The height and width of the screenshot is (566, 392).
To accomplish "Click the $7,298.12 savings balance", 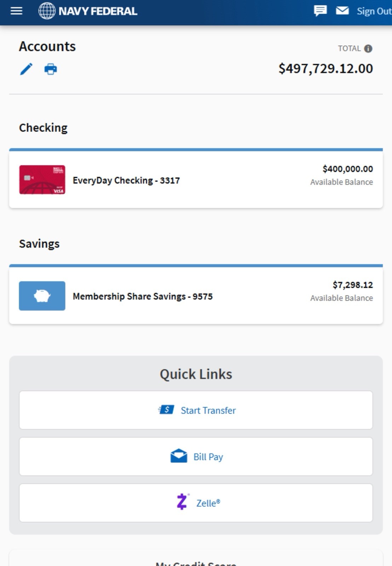I will [352, 285].
